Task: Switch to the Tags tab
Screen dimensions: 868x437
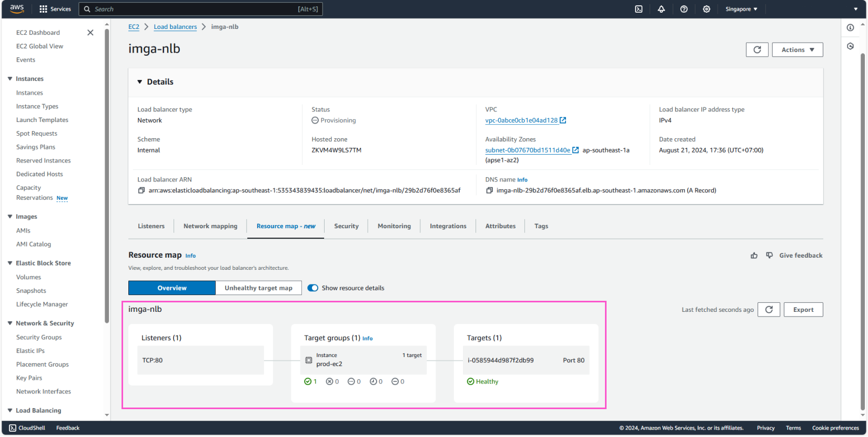Action: [x=541, y=226]
